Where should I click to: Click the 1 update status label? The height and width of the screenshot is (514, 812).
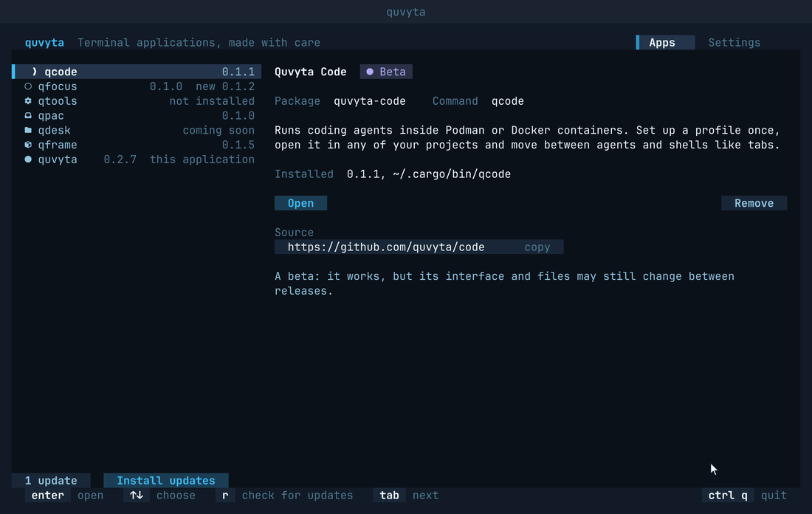[x=51, y=480]
